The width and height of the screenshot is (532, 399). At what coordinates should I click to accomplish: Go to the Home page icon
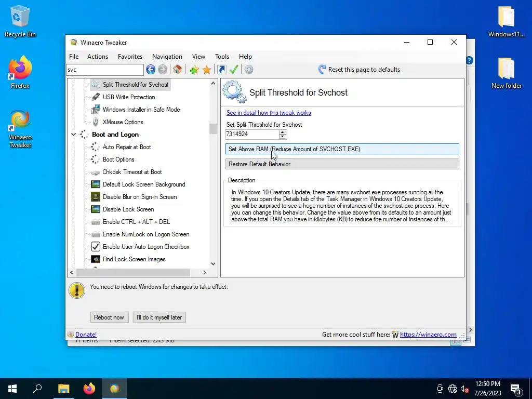[x=177, y=70]
